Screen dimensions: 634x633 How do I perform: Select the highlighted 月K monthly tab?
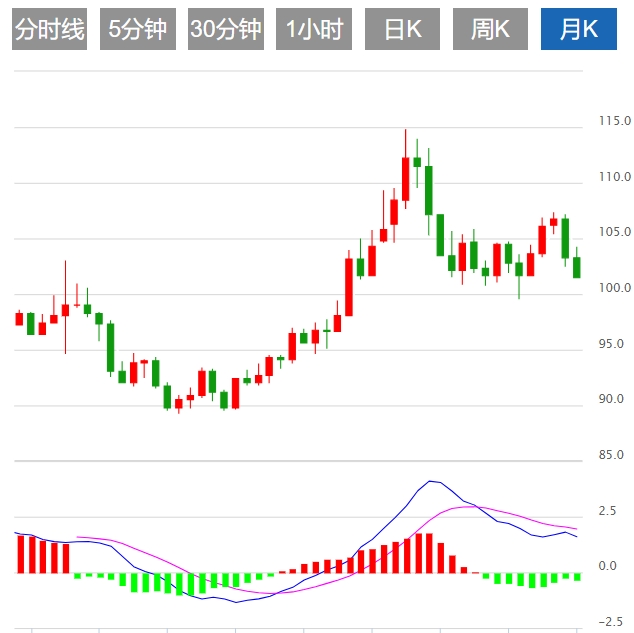(579, 29)
